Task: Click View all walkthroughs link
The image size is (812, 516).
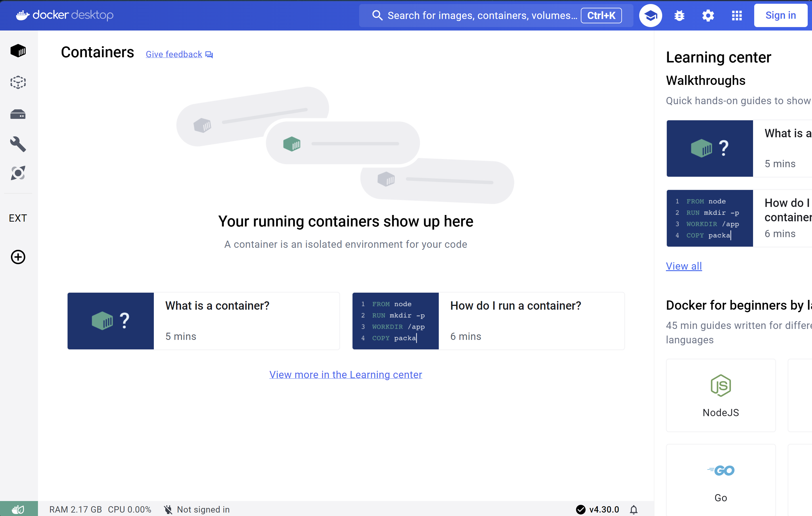Action: point(683,266)
